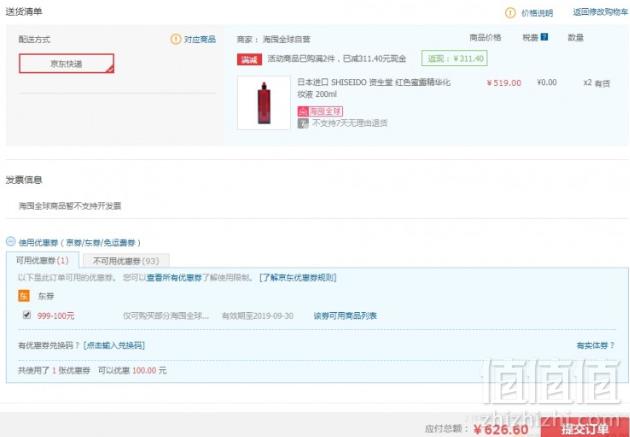Click the orange 东券 icon

click(24, 296)
